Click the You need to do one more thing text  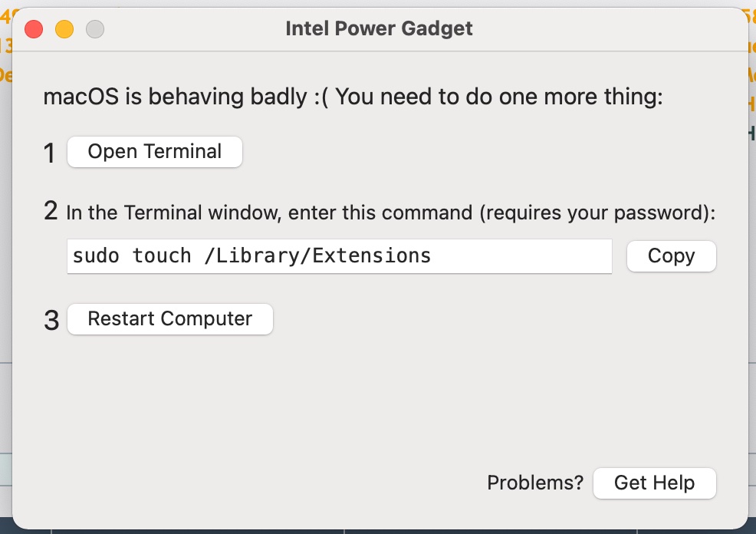(499, 97)
